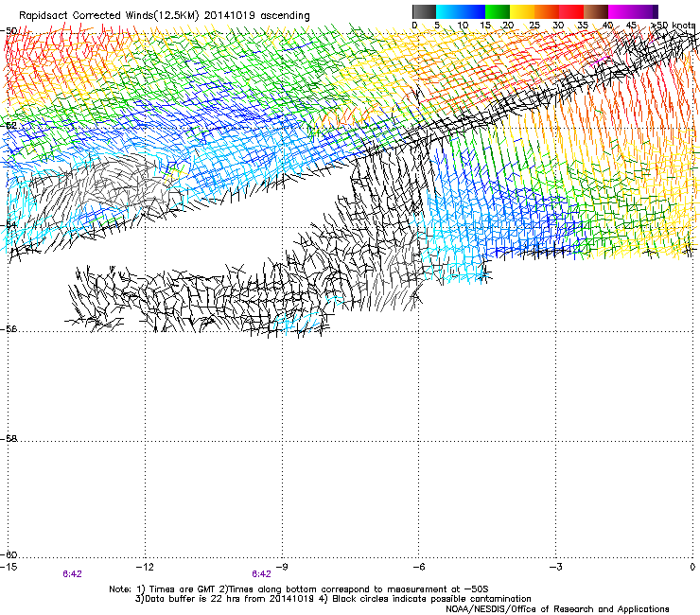Click the legend scale number 10
The height and width of the screenshot is (615, 700).
(463, 25)
